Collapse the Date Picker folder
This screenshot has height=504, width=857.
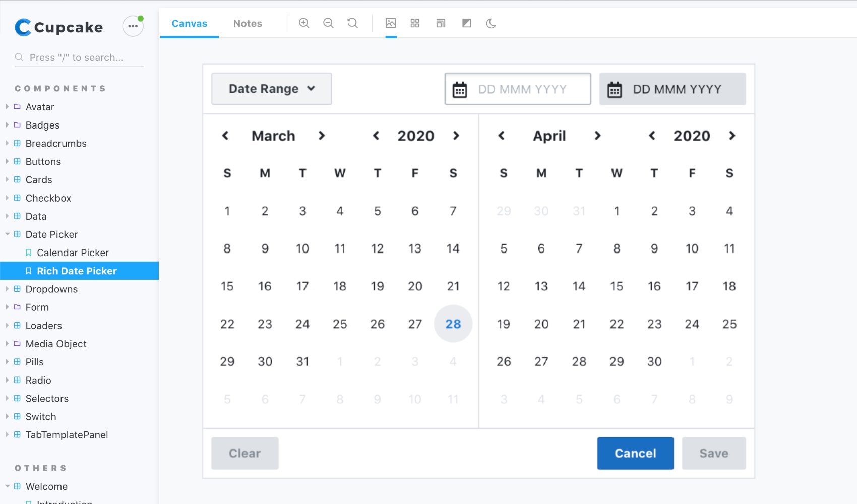pyautogui.click(x=8, y=234)
